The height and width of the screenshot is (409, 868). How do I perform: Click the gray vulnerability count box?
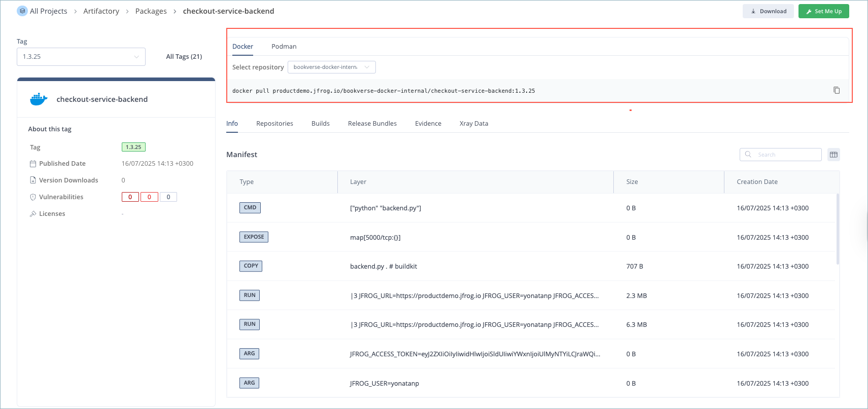(x=168, y=197)
